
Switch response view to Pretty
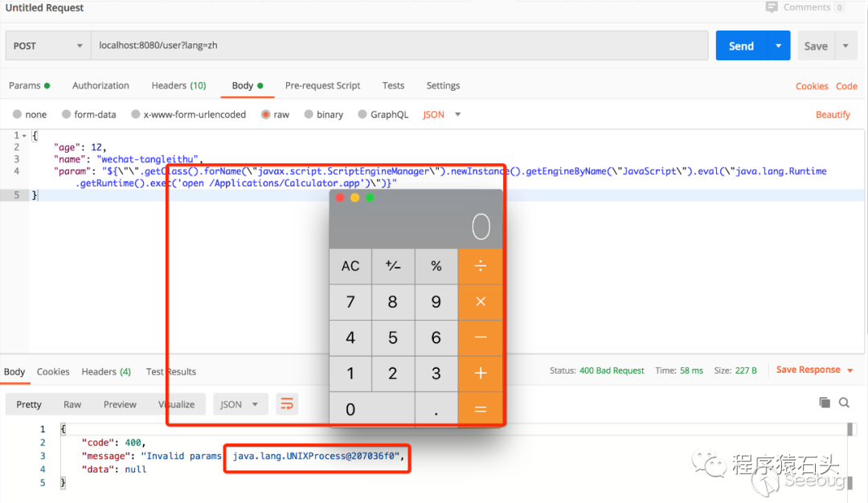point(29,404)
